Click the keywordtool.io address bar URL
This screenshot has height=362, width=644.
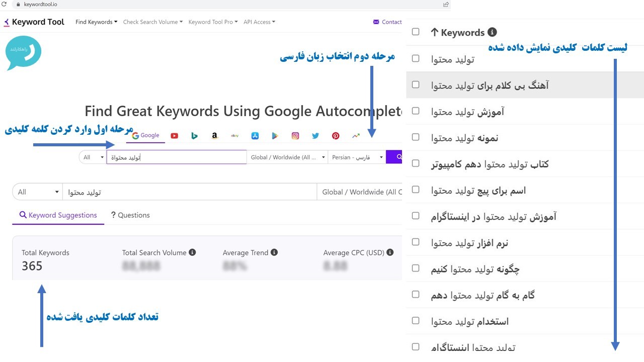[41, 4]
